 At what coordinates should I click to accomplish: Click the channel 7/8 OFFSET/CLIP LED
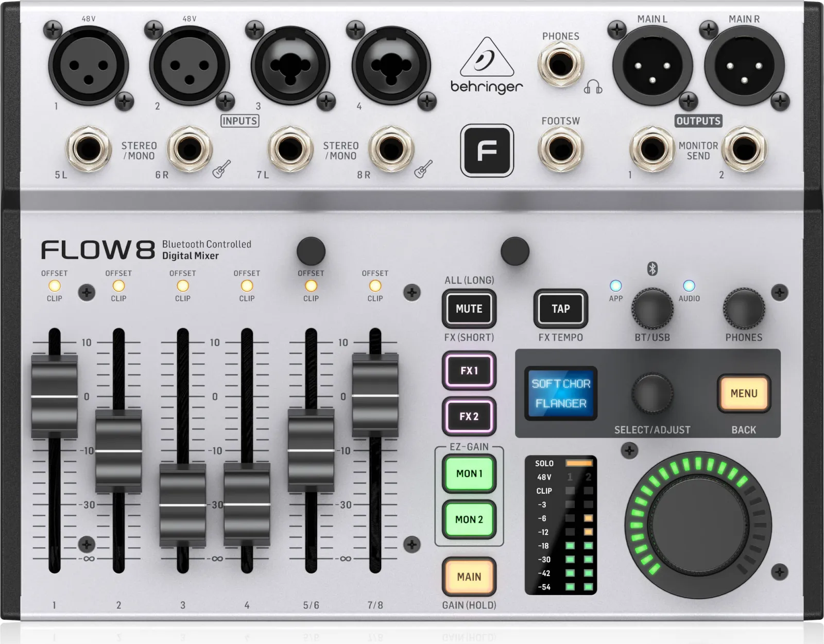coord(375,285)
